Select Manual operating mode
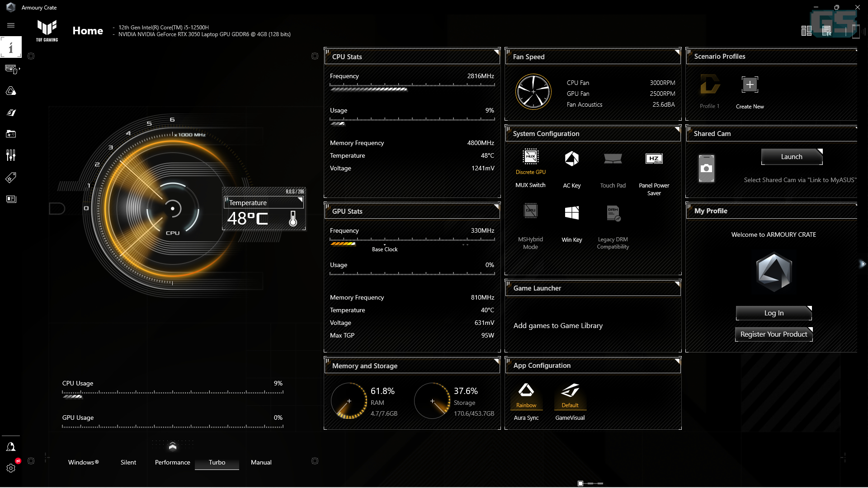The height and width of the screenshot is (488, 868). (261, 462)
